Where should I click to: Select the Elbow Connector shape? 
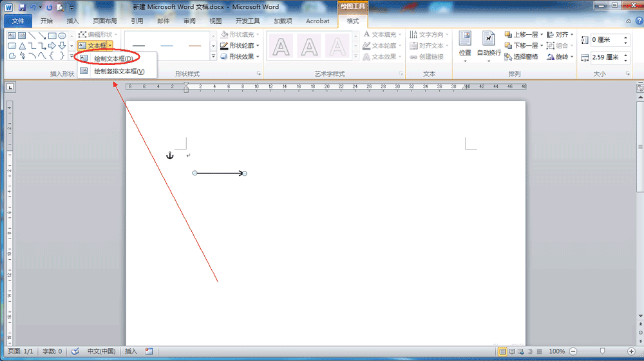[x=32, y=46]
